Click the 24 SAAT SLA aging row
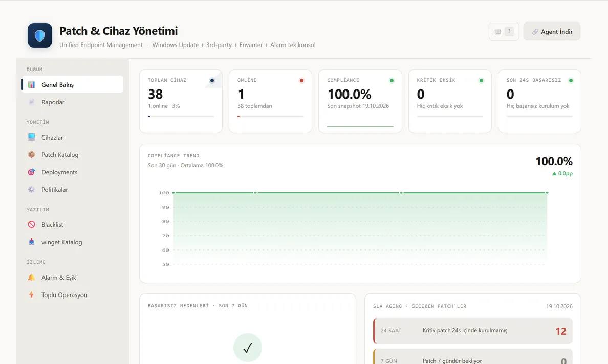This screenshot has width=608, height=364. tap(473, 331)
